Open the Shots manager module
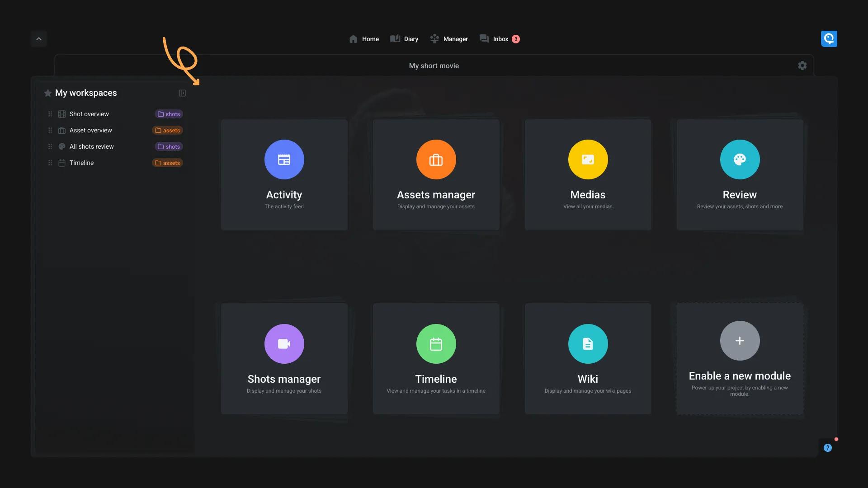The image size is (868, 488). tap(284, 358)
